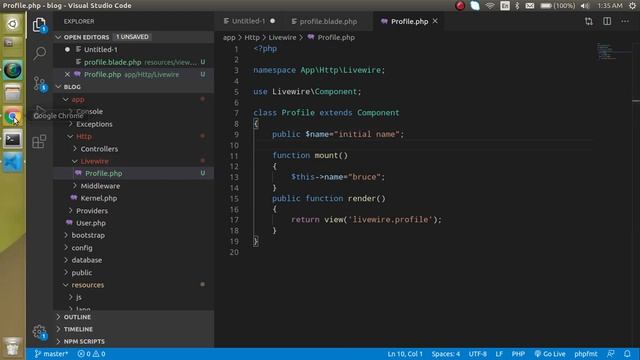
Task: Click the Profile.php breadcrumb segment
Action: (331, 37)
